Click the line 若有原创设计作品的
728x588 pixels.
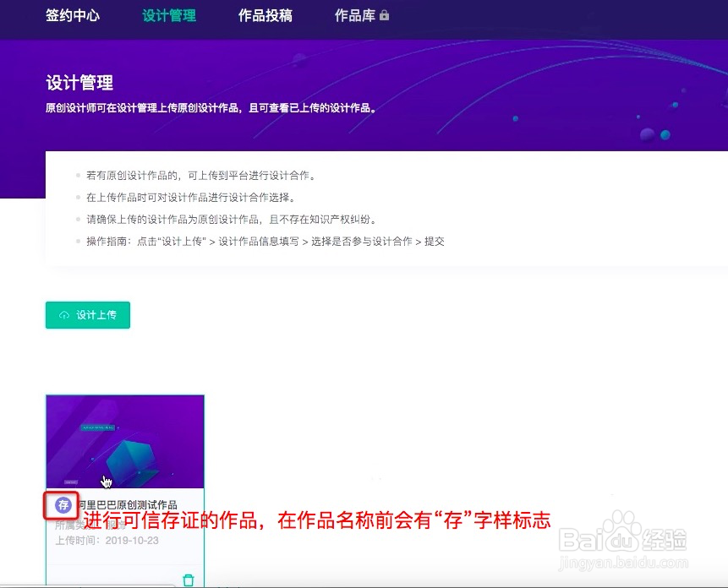(x=201, y=175)
